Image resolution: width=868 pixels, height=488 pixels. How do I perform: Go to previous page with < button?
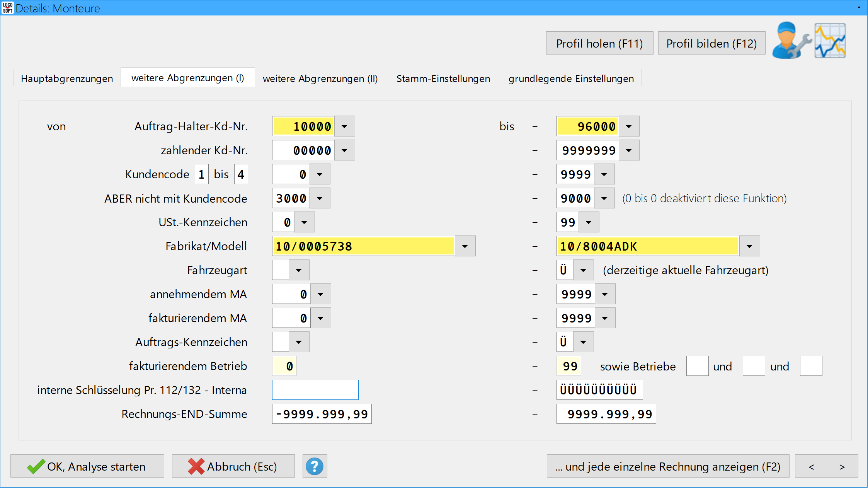811,466
